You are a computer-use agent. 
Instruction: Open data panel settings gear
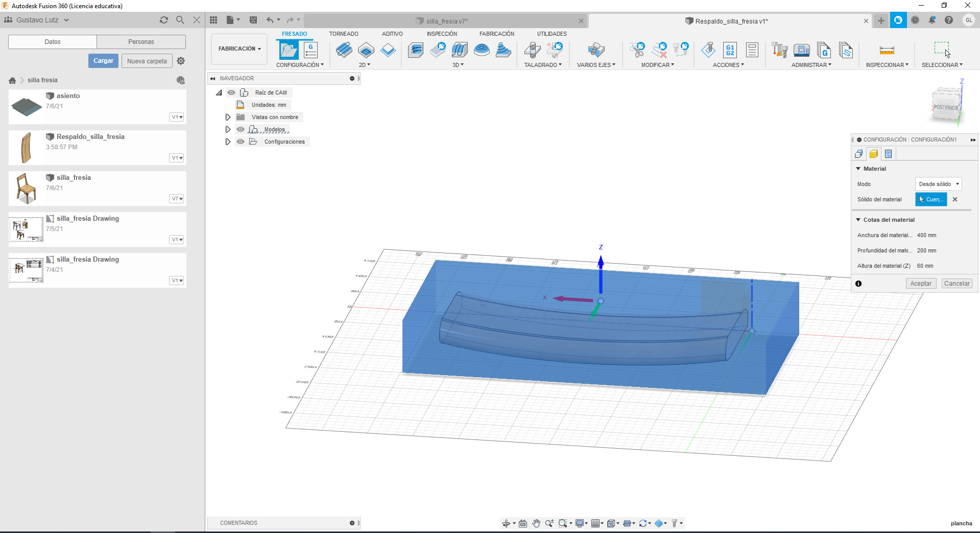coord(181,61)
